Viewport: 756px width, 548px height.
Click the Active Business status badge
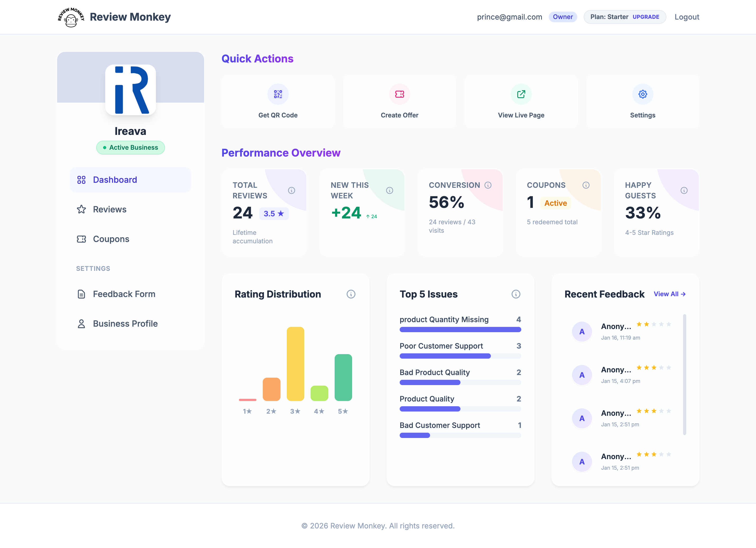(130, 147)
